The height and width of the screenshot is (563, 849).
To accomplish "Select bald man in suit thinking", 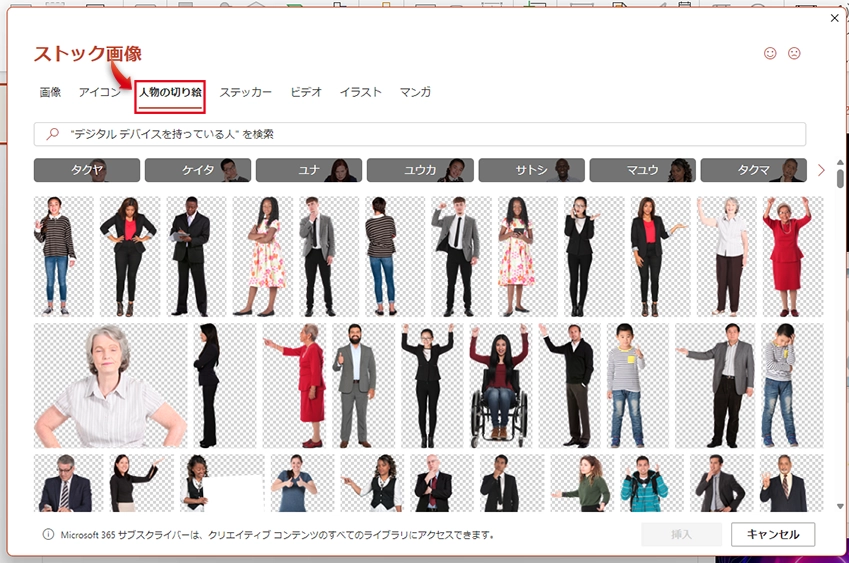I will click(441, 483).
